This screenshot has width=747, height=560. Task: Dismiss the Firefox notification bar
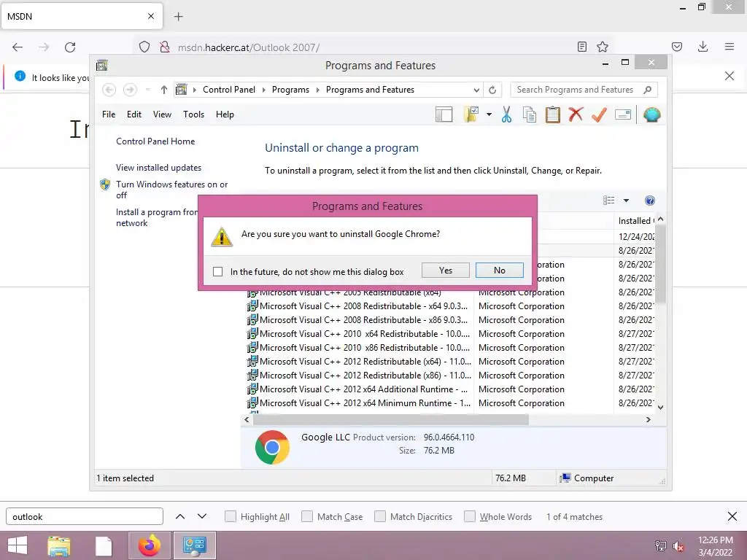(729, 76)
